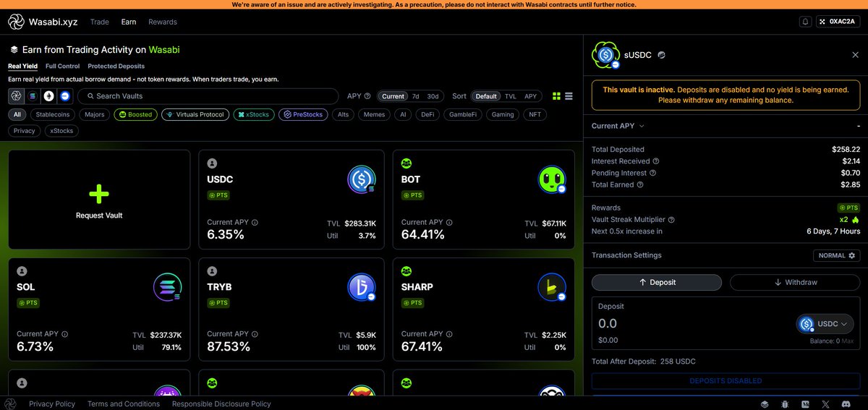Click the USDC card Current APY info icon
This screenshot has height=410, width=868.
(255, 223)
